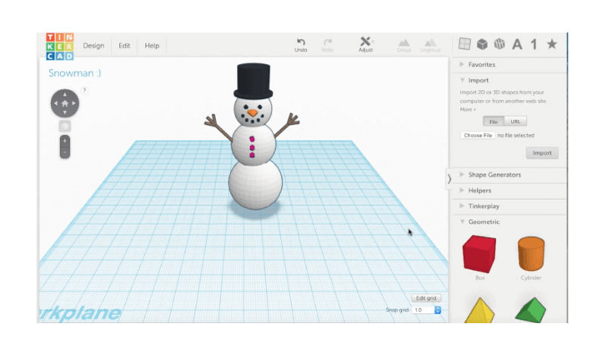Click the Edit grid button

425,298
